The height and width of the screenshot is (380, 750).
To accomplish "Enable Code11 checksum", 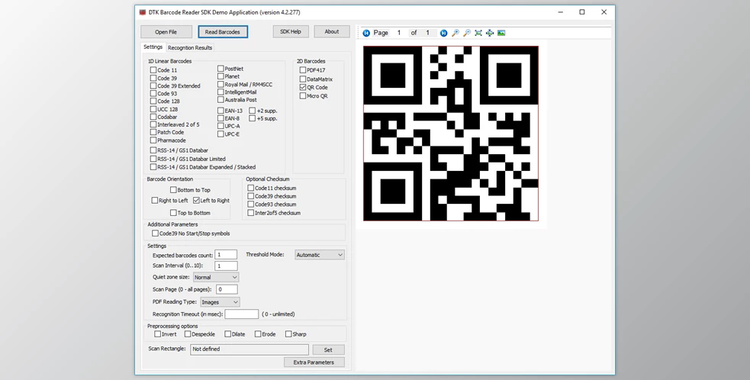I will point(251,188).
